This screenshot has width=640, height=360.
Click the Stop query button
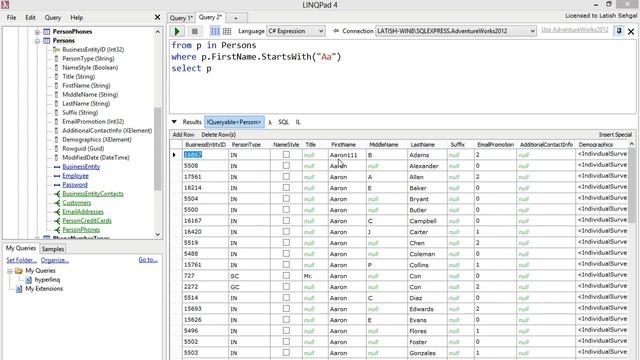click(195, 31)
